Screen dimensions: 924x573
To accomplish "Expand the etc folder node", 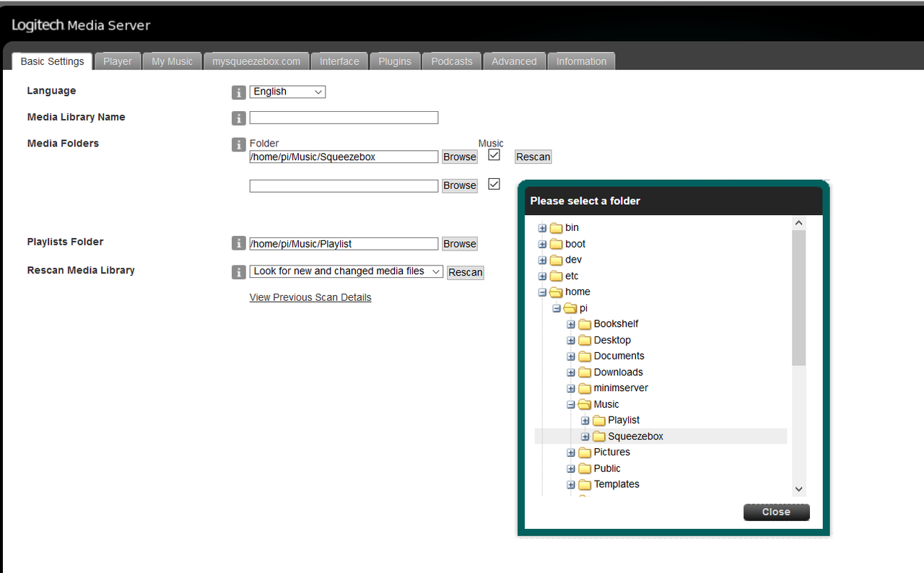I will [x=542, y=276].
